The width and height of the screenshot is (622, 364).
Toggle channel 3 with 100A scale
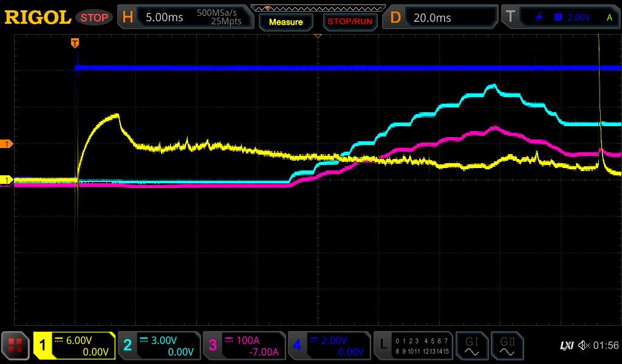coord(244,346)
